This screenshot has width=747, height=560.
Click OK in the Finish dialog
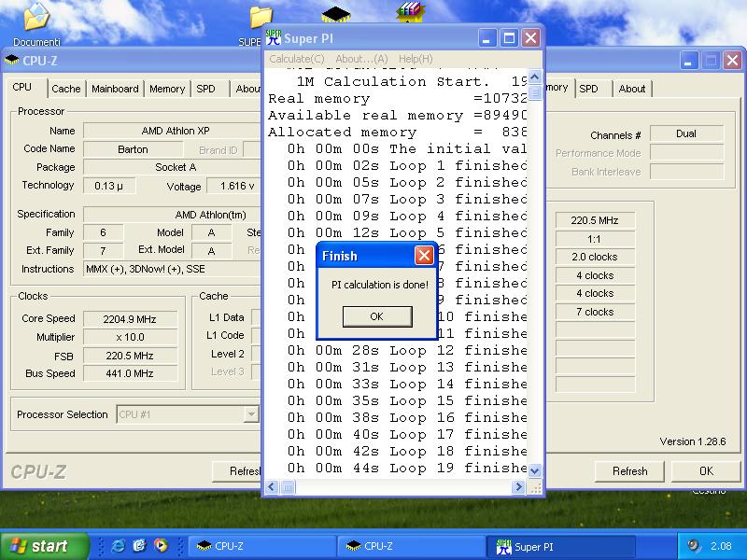(x=377, y=316)
